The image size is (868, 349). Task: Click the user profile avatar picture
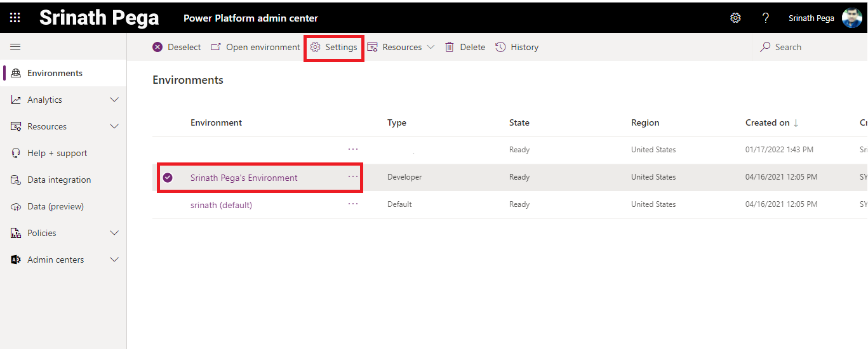tap(851, 18)
